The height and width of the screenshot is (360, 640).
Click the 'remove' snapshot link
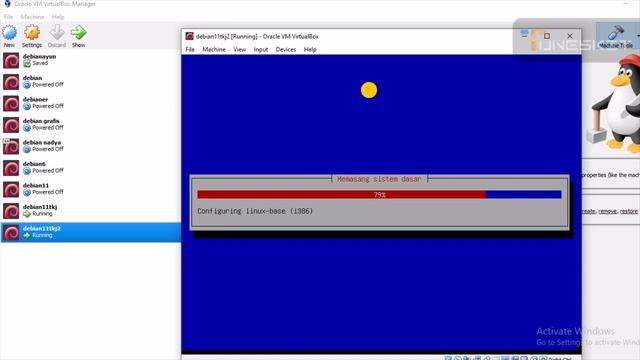pos(607,211)
